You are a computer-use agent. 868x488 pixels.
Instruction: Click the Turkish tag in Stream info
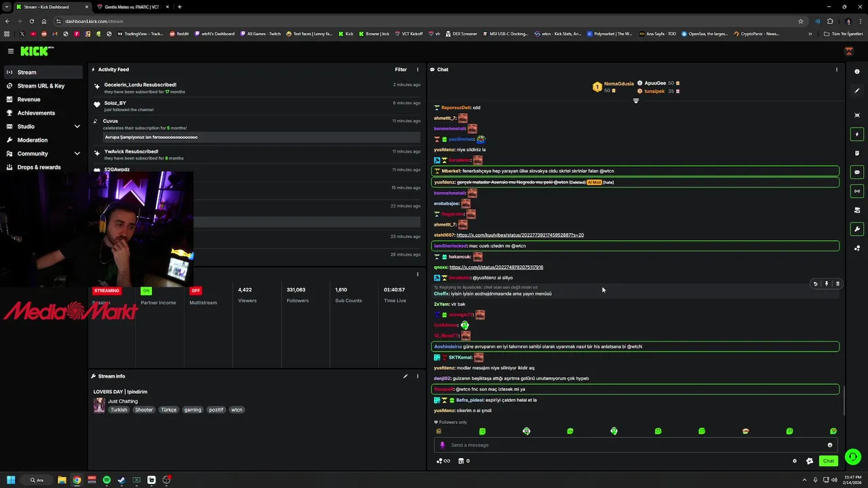(119, 409)
